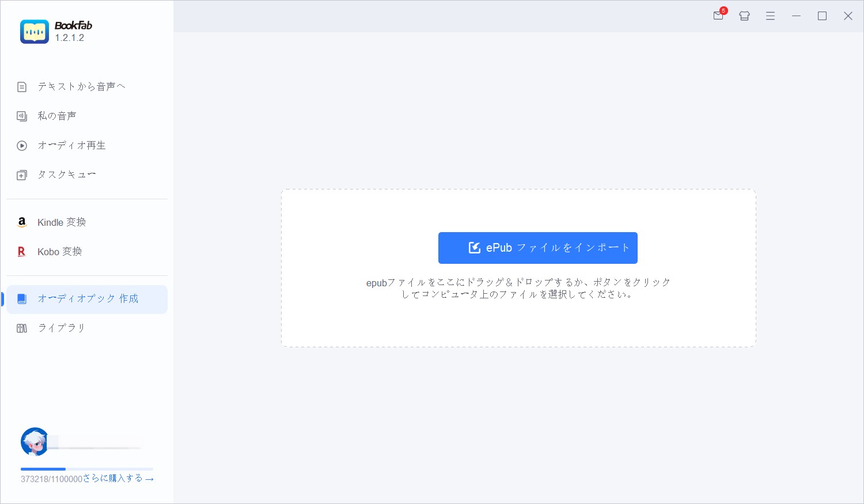864x504 pixels.
Task: Click the BookFab app logo icon
Action: pos(35,32)
